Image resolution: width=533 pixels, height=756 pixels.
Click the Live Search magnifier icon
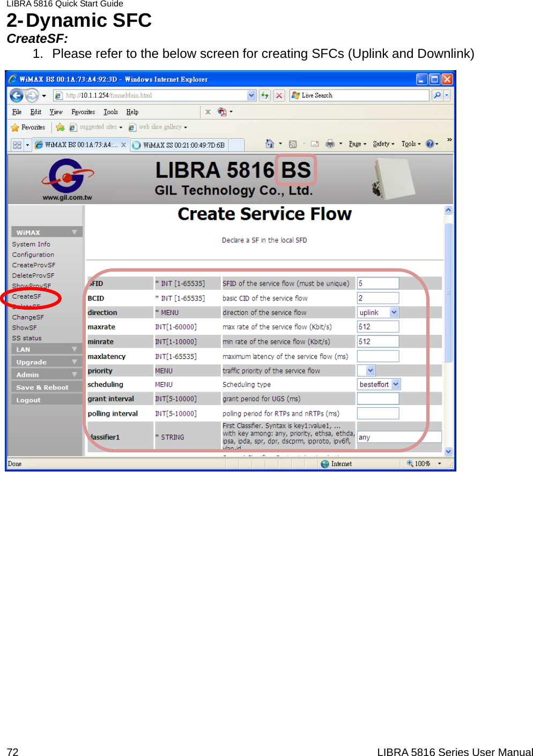tap(438, 95)
